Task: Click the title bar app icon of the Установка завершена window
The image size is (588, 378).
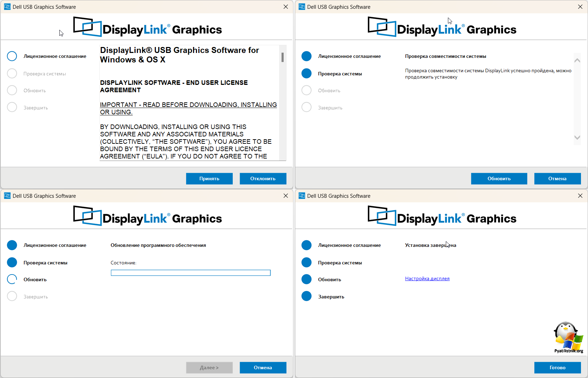Action: [x=302, y=196]
